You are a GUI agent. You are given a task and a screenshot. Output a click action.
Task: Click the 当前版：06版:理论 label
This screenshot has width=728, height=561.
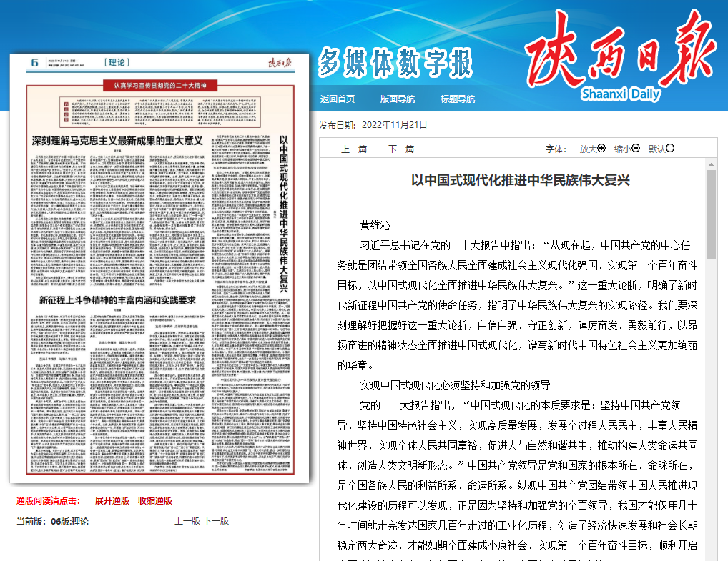(52, 522)
